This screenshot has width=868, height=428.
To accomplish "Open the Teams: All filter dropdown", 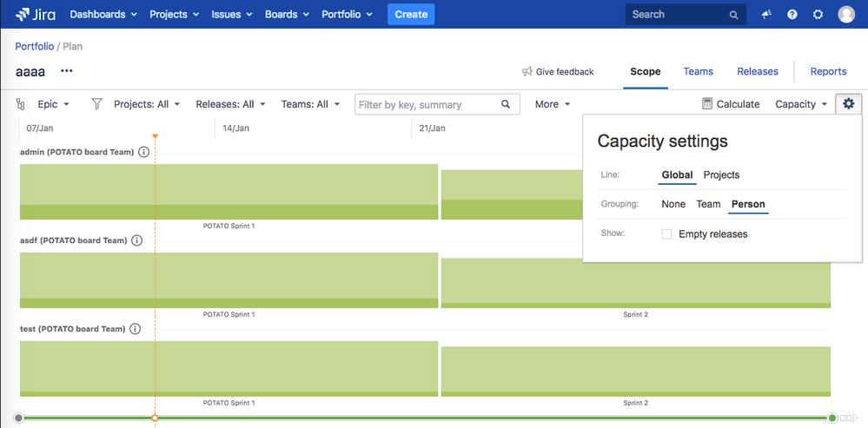I will [310, 104].
